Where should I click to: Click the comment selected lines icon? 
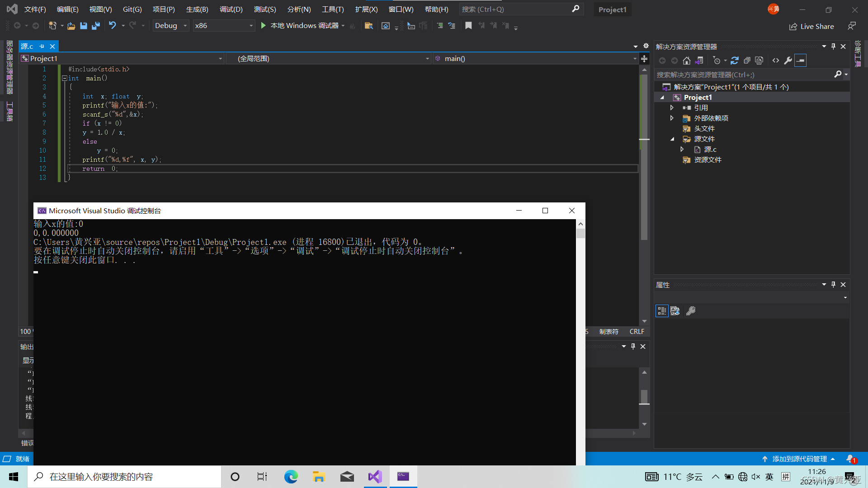[x=440, y=26]
